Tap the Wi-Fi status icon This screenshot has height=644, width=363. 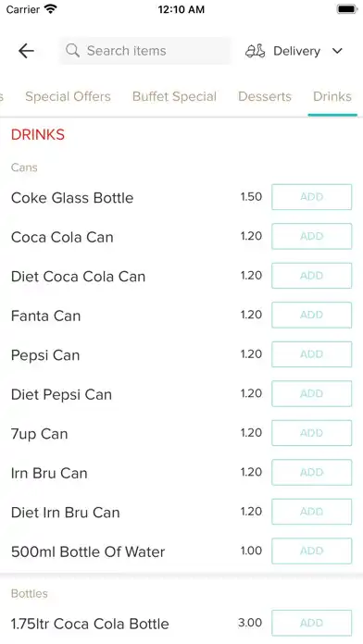pyautogui.click(x=51, y=9)
